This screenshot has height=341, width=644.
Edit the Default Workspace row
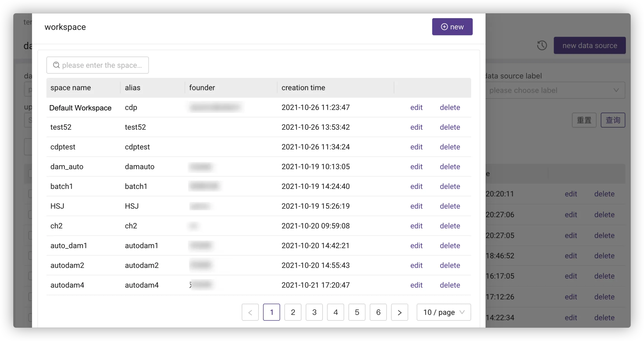click(x=416, y=107)
